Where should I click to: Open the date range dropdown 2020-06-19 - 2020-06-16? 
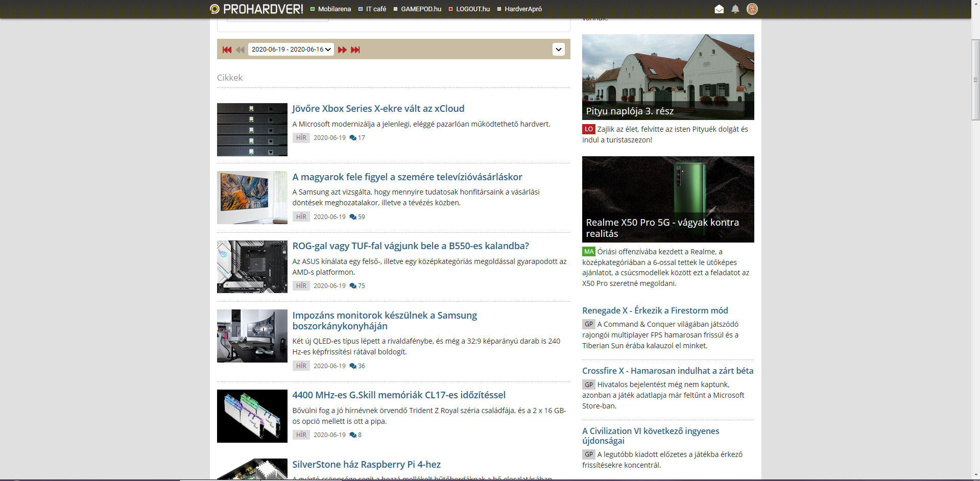click(291, 50)
